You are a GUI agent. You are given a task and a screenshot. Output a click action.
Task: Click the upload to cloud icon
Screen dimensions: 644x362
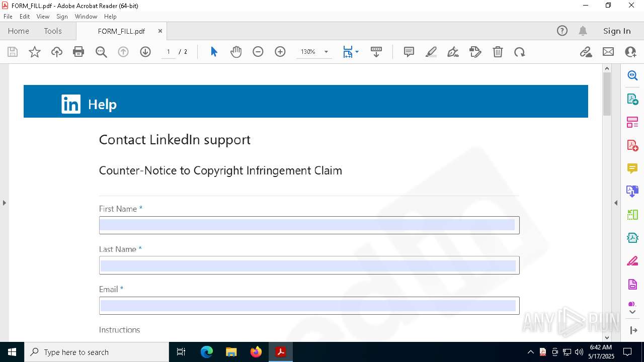coord(57,52)
